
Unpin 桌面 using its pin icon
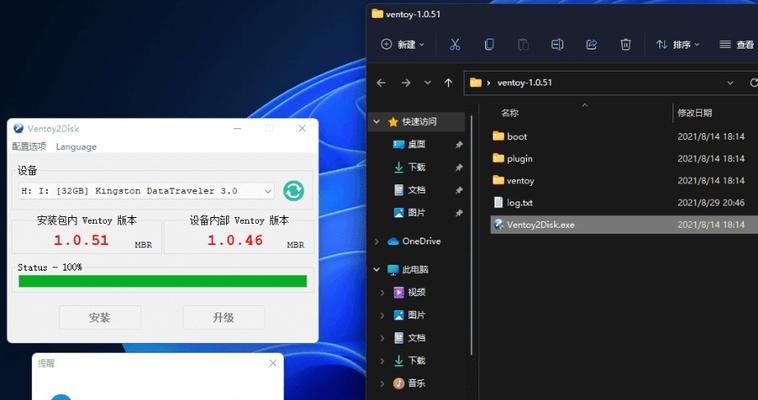pos(459,145)
